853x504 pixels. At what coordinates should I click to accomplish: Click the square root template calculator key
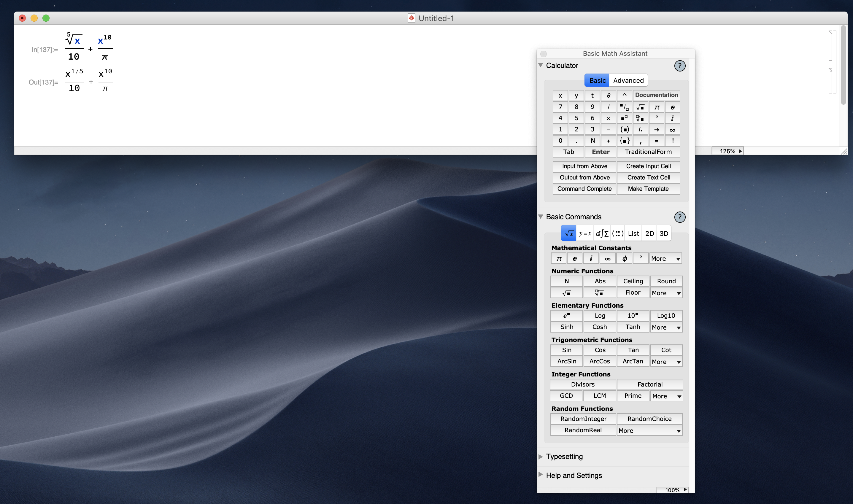[x=640, y=107]
